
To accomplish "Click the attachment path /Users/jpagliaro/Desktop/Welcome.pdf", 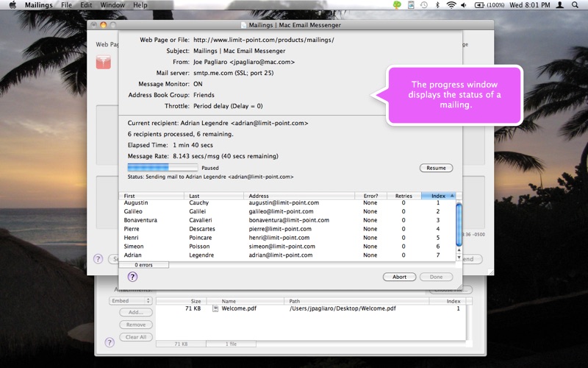I will 343,308.
